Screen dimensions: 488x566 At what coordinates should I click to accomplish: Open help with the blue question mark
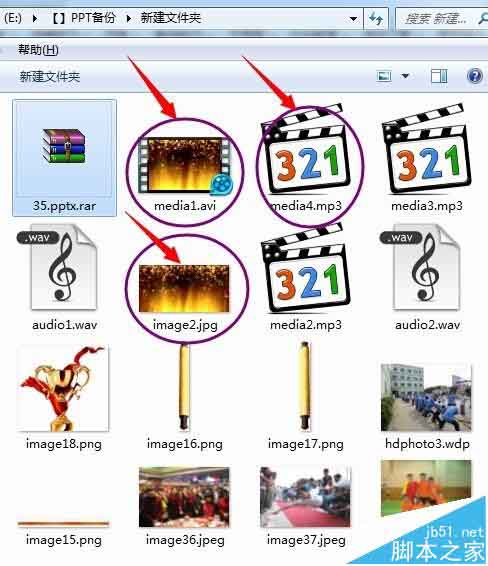[475, 76]
